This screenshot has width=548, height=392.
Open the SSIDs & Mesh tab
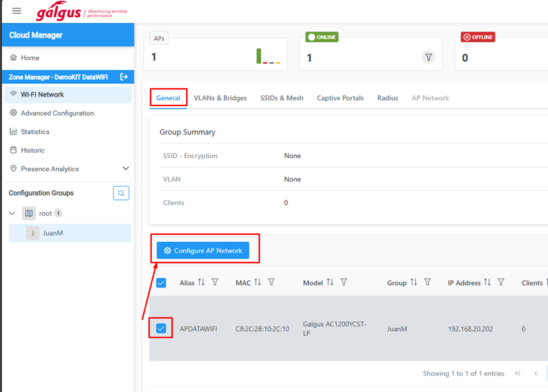281,98
